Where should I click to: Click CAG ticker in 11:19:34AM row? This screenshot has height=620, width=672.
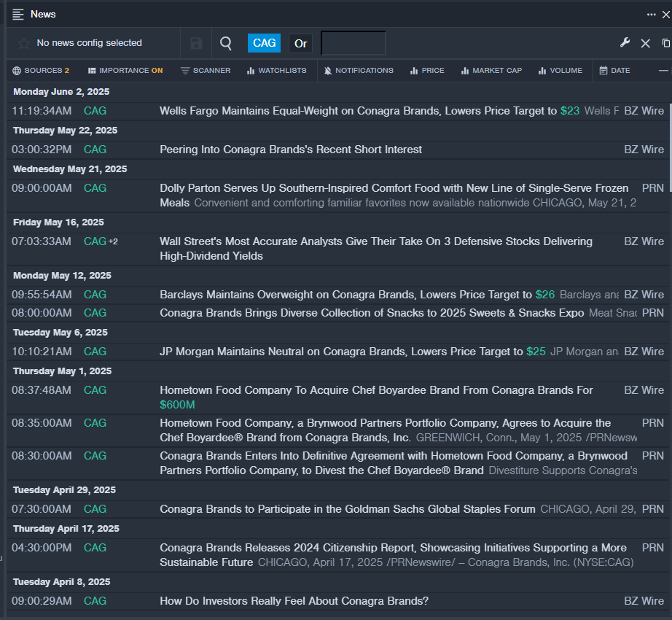[x=95, y=111]
